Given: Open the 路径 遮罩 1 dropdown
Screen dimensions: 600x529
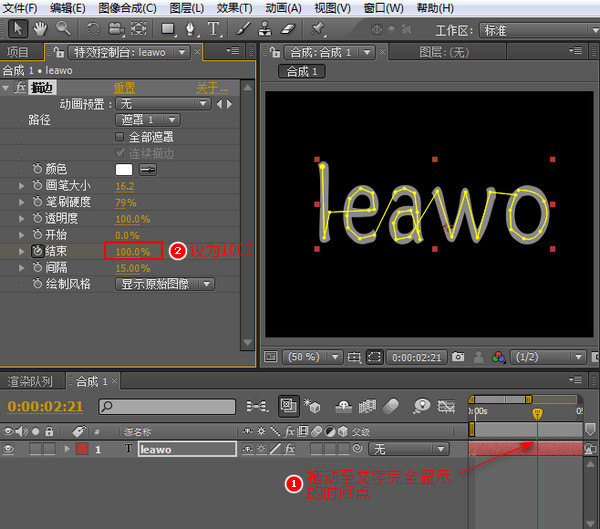Looking at the screenshot, I should tap(148, 120).
